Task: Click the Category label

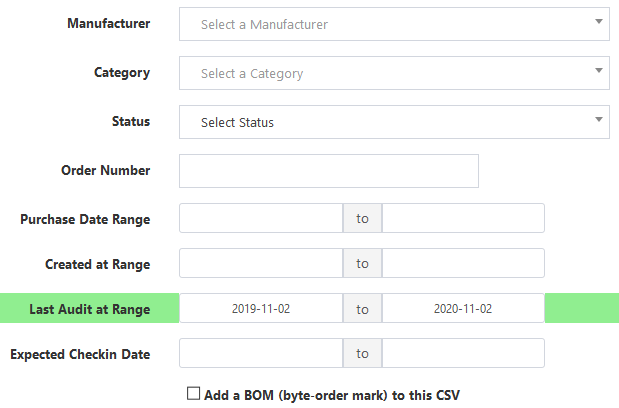Action: click(x=122, y=73)
